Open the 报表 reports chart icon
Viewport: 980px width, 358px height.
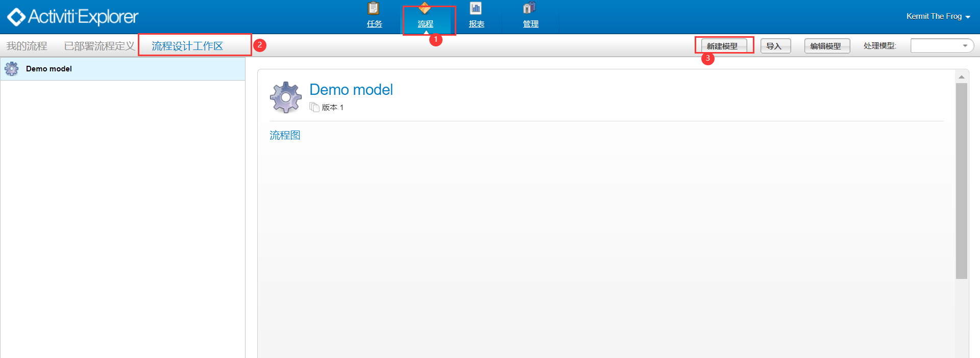[x=476, y=8]
